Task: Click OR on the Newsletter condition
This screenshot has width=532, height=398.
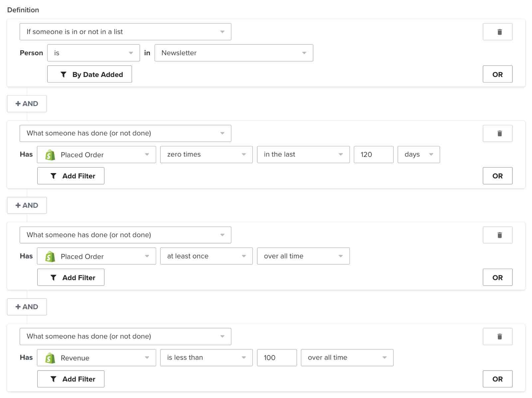Action: coord(497,74)
